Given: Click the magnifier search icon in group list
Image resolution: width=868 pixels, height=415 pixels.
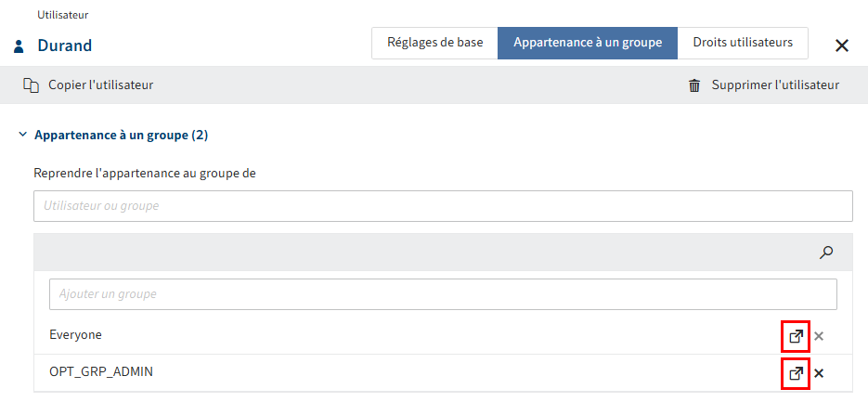Looking at the screenshot, I should point(826,252).
